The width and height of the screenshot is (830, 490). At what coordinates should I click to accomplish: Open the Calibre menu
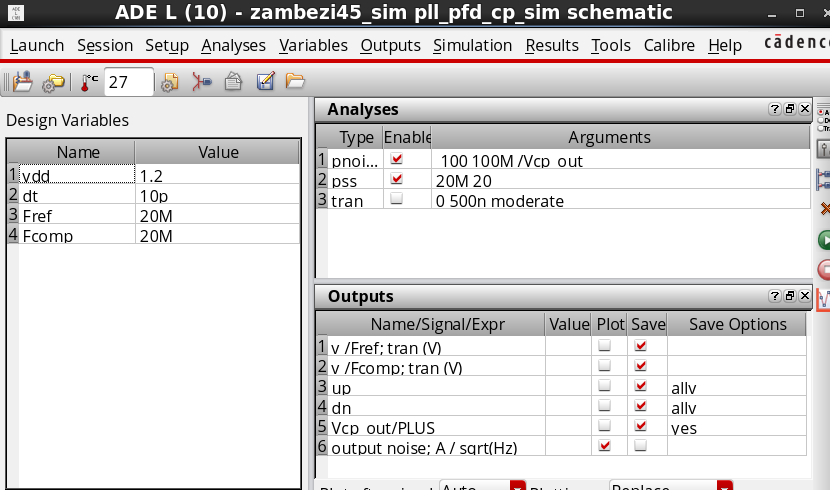click(669, 46)
